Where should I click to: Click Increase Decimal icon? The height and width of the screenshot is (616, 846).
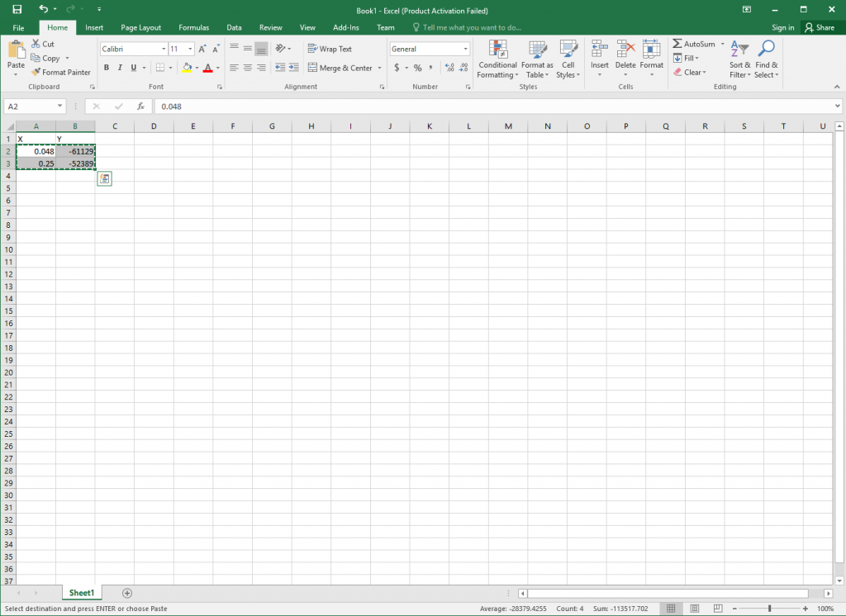pyautogui.click(x=449, y=68)
